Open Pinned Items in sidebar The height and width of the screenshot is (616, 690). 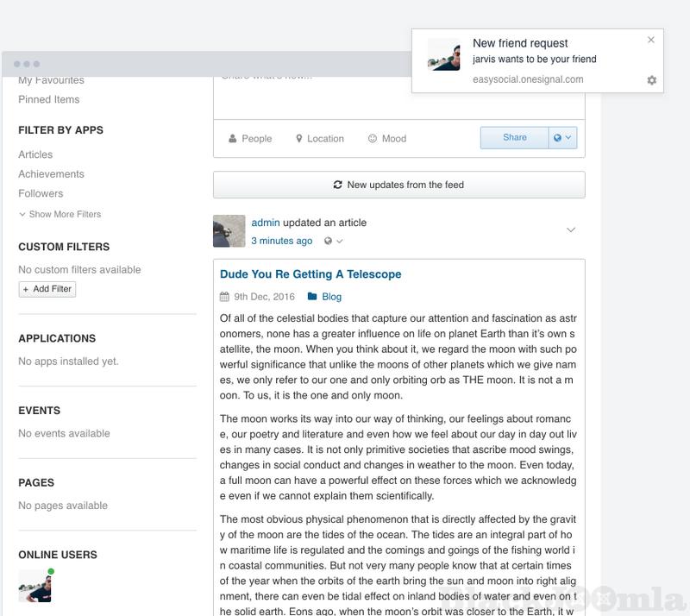coord(48,99)
